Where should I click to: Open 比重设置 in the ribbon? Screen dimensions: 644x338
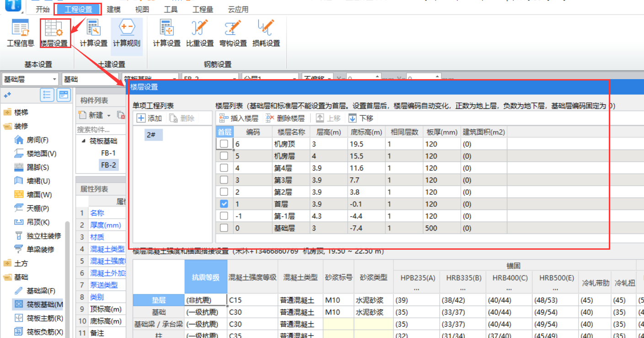click(x=200, y=33)
